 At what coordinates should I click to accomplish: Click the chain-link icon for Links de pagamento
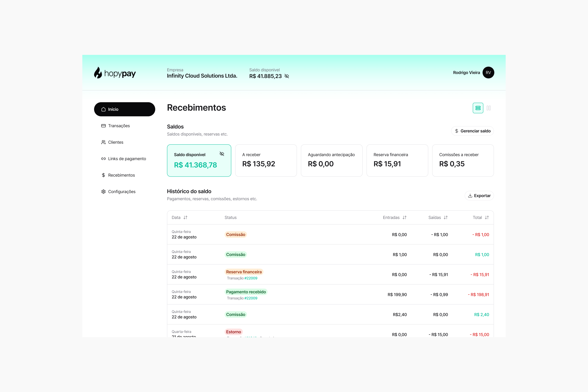[x=103, y=159]
